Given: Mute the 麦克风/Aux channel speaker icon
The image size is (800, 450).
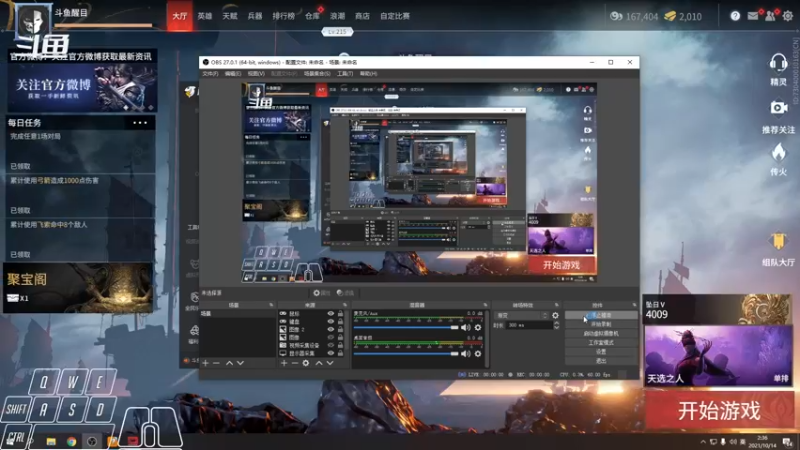Looking at the screenshot, I should 465,328.
